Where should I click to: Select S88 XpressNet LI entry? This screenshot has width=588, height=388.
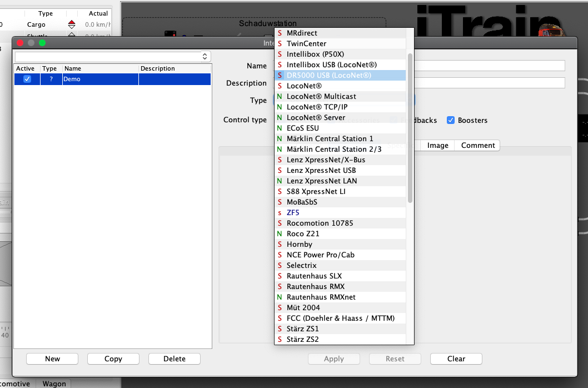click(x=340, y=191)
